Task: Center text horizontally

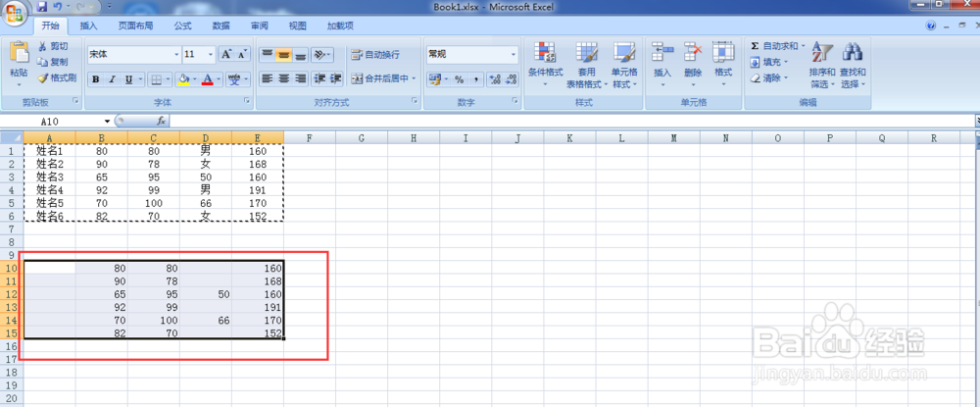Action: point(284,78)
